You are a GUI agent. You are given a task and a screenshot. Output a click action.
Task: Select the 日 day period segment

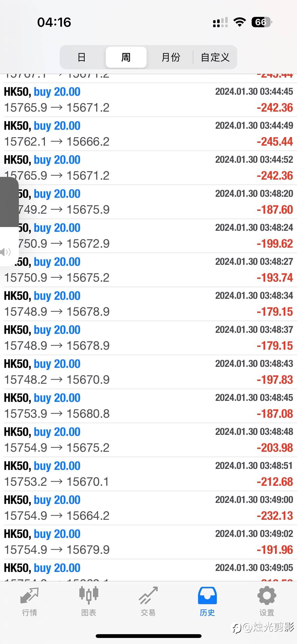[82, 57]
